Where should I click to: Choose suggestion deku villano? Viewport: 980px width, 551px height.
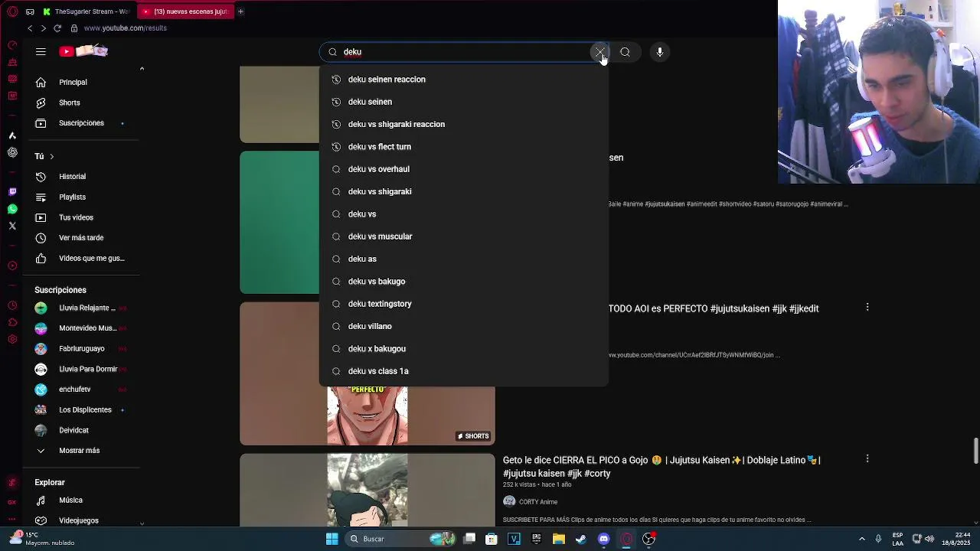tap(464, 326)
